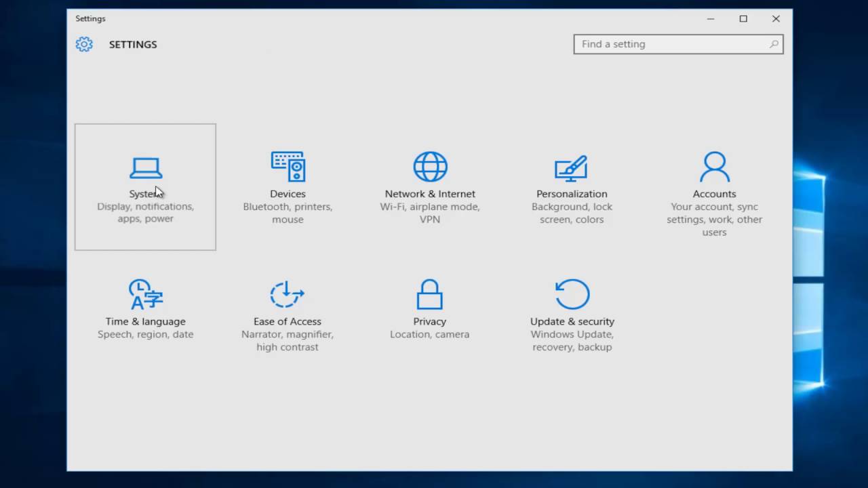868x488 pixels.
Task: Click 'Bluetooth, printers, mouse' description
Action: click(x=288, y=213)
